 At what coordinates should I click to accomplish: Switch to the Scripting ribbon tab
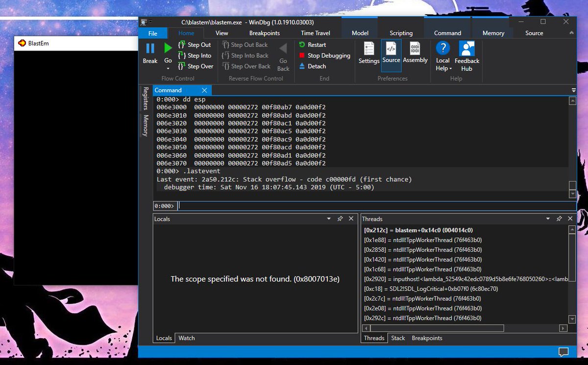click(401, 33)
